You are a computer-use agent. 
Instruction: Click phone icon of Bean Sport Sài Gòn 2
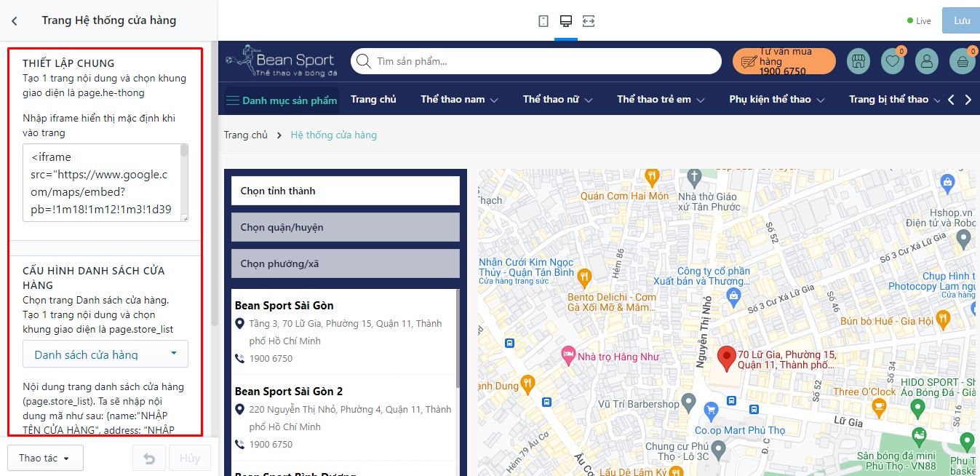point(240,445)
